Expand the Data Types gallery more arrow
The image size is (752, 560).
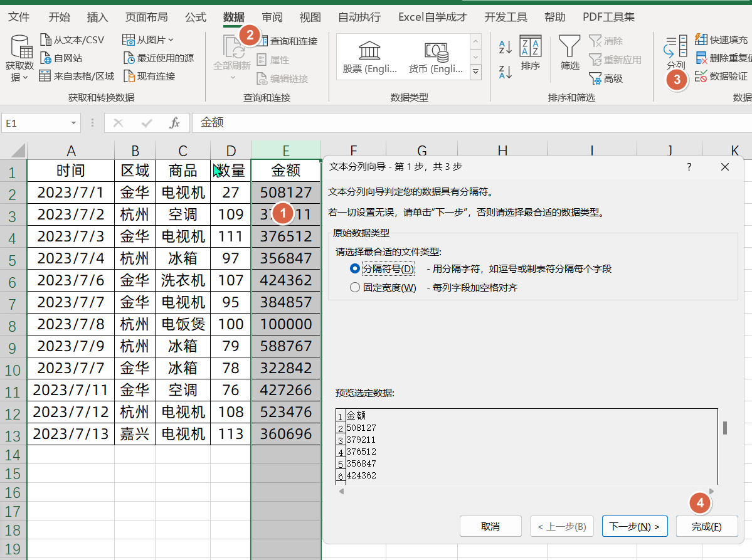(476, 72)
